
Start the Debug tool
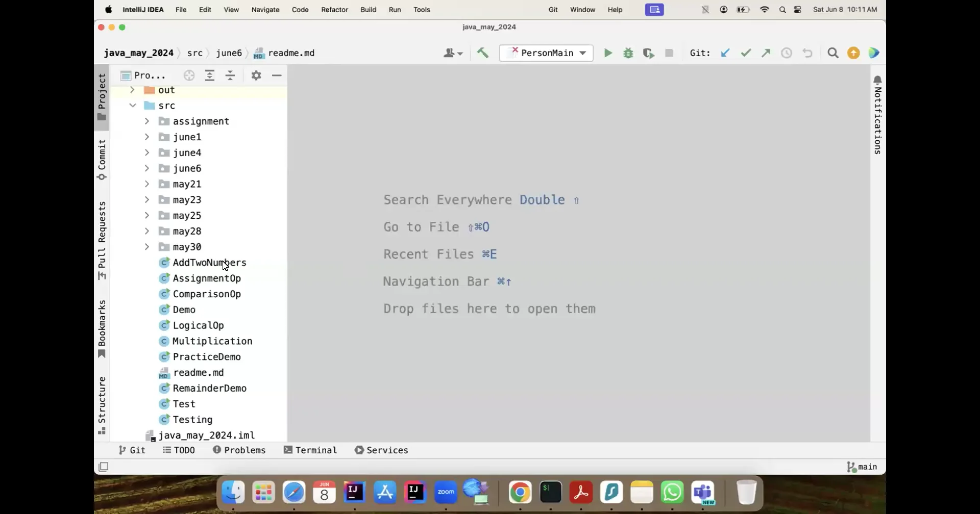pos(628,53)
